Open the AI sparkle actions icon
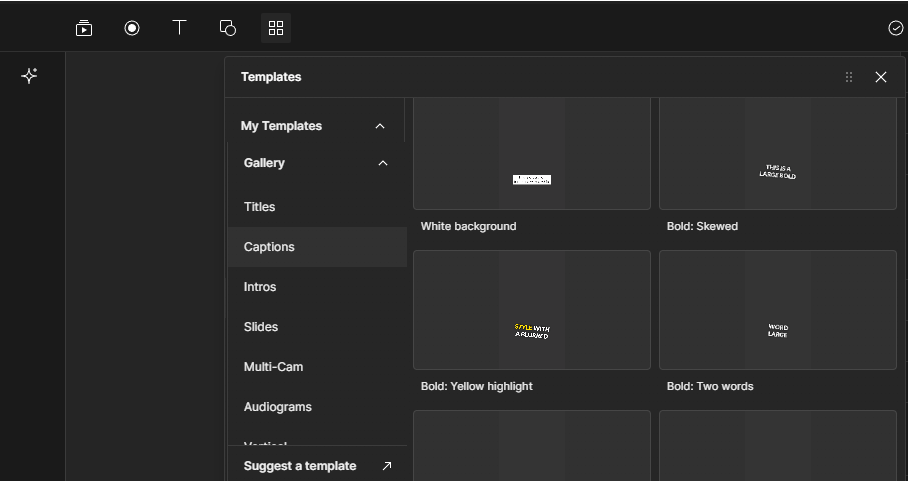908x481 pixels. (29, 76)
